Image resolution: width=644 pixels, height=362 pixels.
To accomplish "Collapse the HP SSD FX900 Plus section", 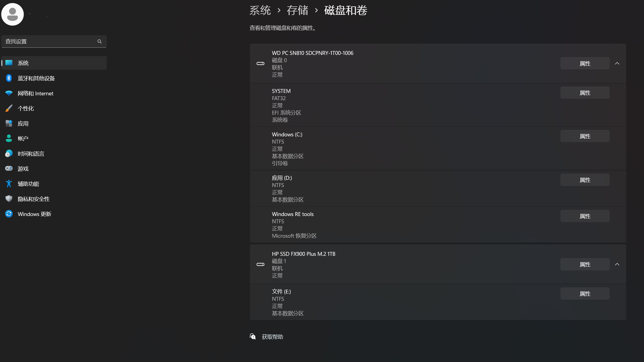I will [617, 264].
